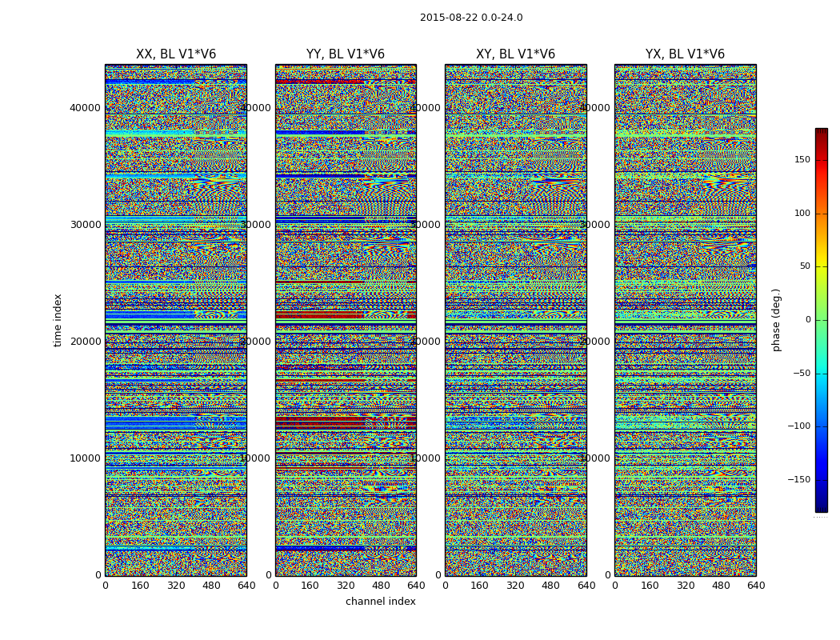Viewport: 840px width, 640px height.
Task: Click the -50 colorbar tick label
Action: pos(802,374)
